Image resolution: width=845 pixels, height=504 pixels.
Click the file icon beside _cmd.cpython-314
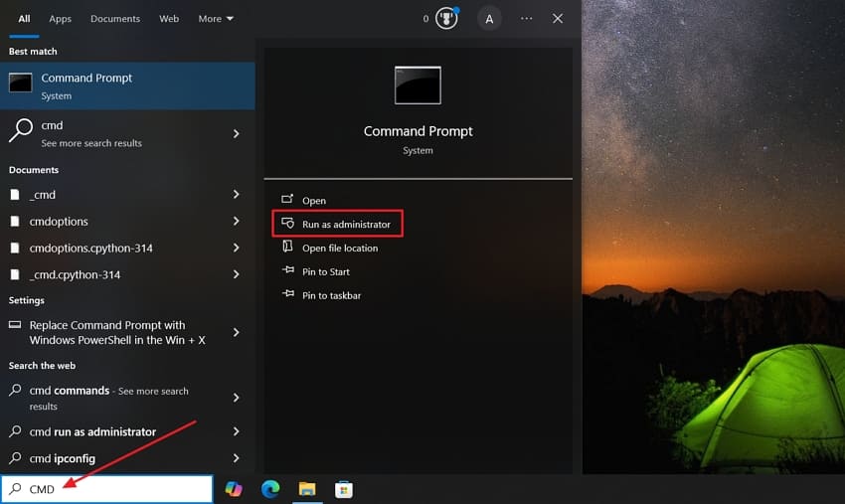pyautogui.click(x=15, y=274)
